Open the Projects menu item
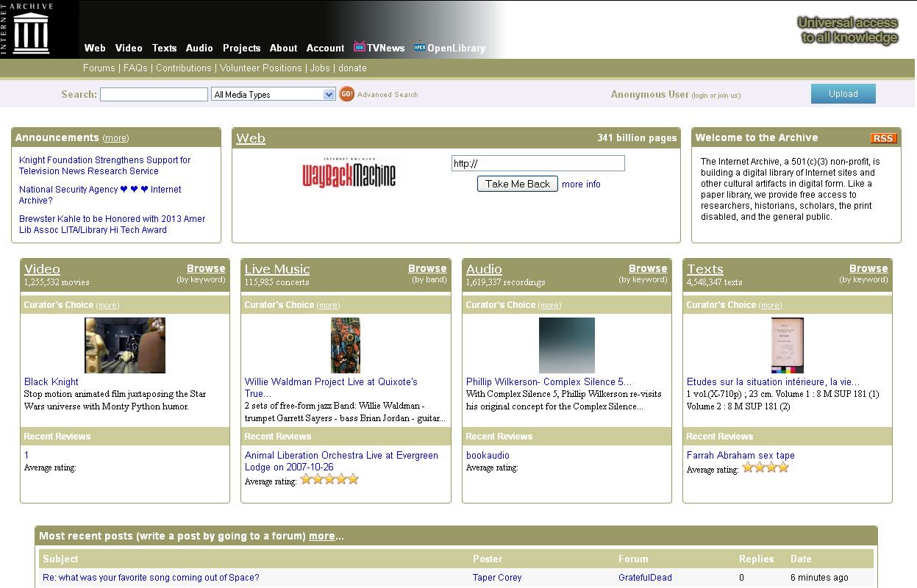Image resolution: width=917 pixels, height=588 pixels. 242,48
